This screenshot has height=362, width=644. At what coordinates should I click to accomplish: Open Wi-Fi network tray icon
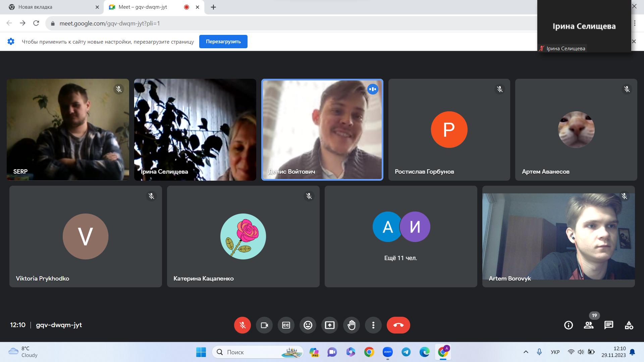(571, 352)
